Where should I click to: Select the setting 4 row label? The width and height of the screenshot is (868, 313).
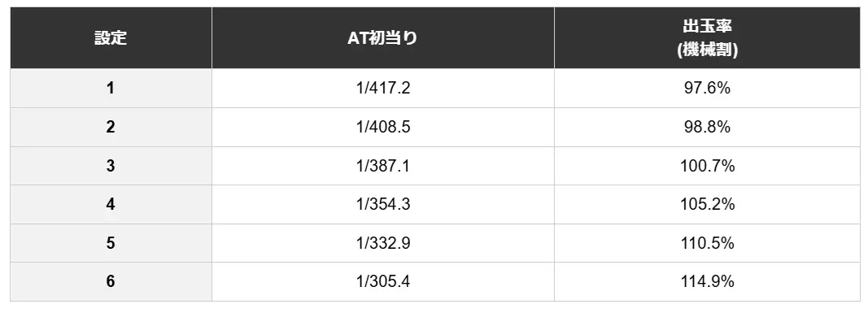pyautogui.click(x=111, y=205)
